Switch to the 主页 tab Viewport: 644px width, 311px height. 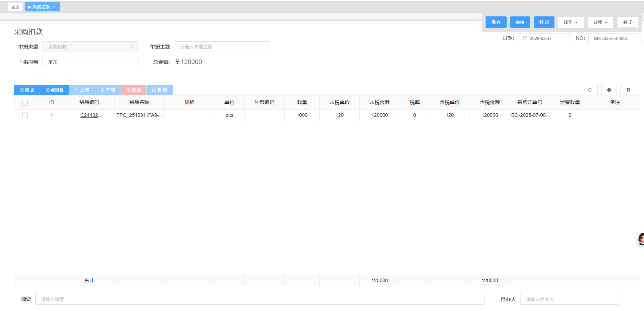pyautogui.click(x=15, y=7)
